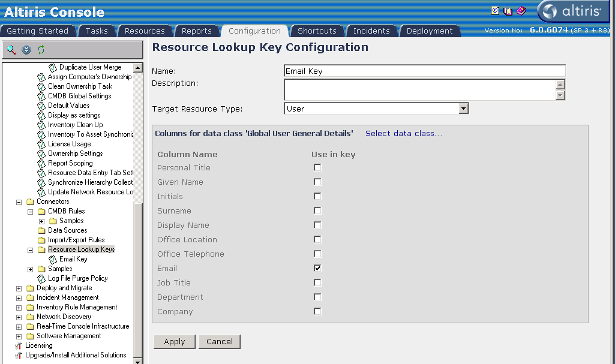Click the purple help book icon
Screen dimensions: 615x364
pos(521,11)
